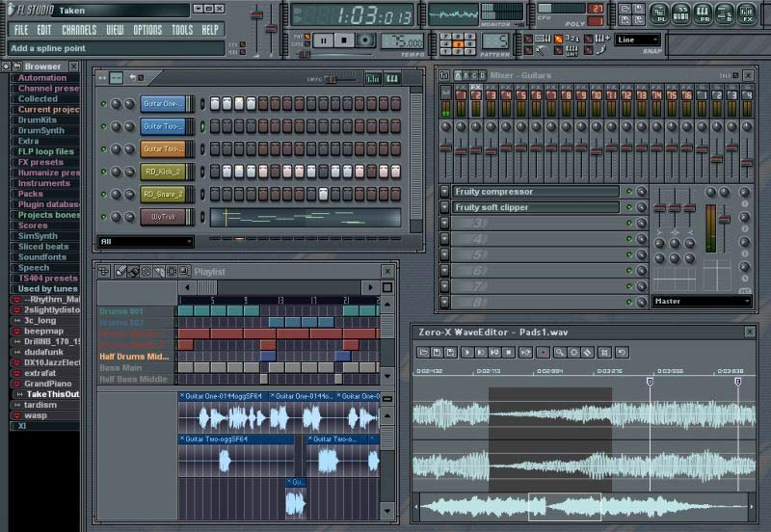
Task: Open the playlist using the PL shortcut button
Action: 660,14
